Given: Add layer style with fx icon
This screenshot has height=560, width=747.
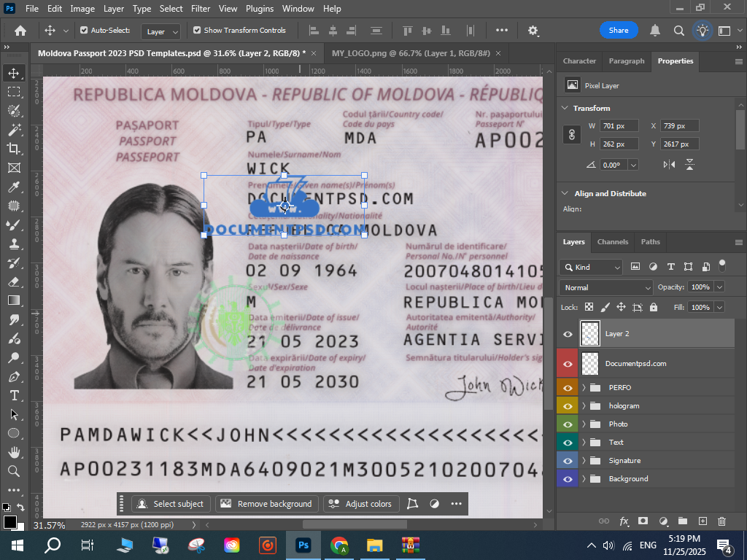Looking at the screenshot, I should pyautogui.click(x=624, y=521).
